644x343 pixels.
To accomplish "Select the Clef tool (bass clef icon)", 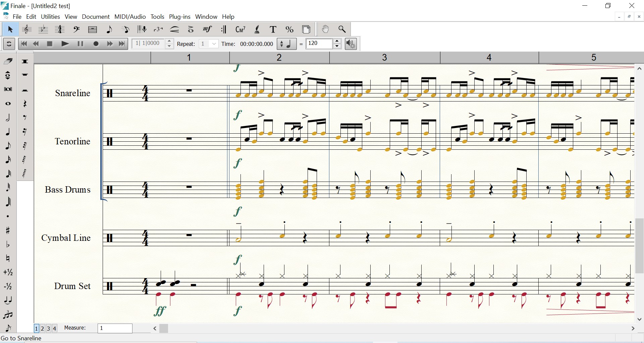I will (x=76, y=30).
